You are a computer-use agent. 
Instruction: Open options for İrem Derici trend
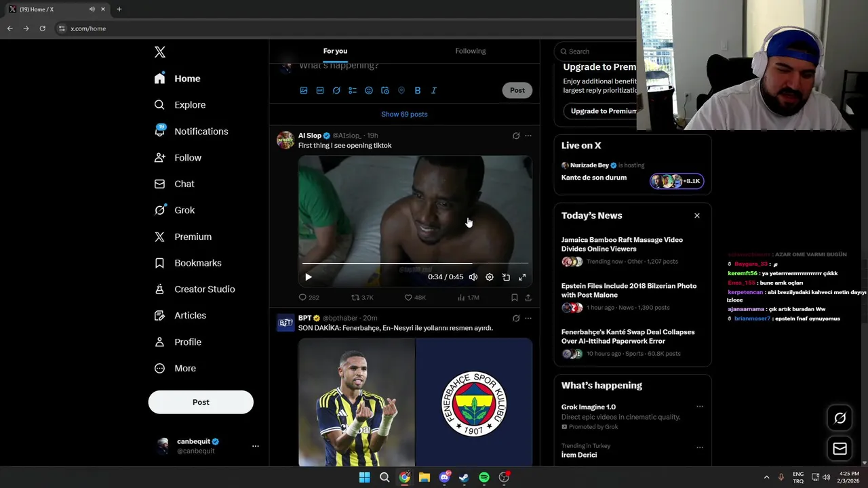[x=700, y=447]
